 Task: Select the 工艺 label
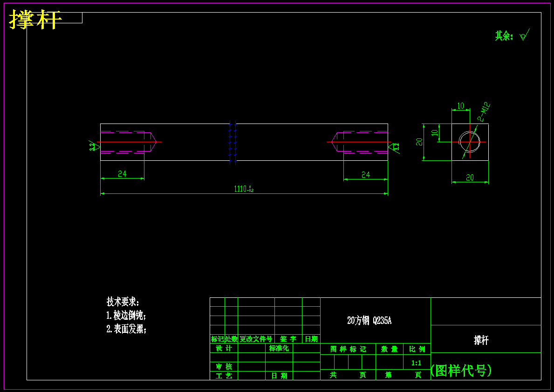pos(224,376)
